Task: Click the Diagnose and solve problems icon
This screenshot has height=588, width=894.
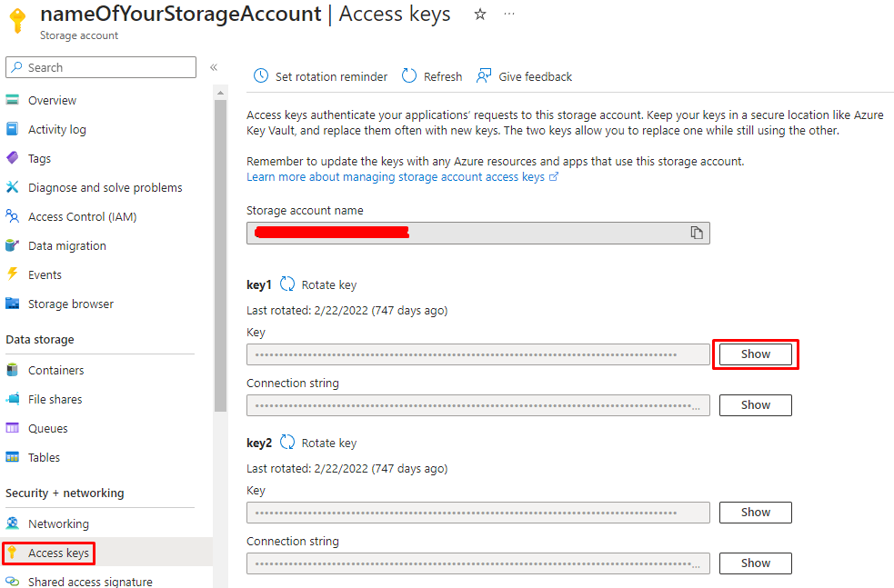Action: (13, 187)
